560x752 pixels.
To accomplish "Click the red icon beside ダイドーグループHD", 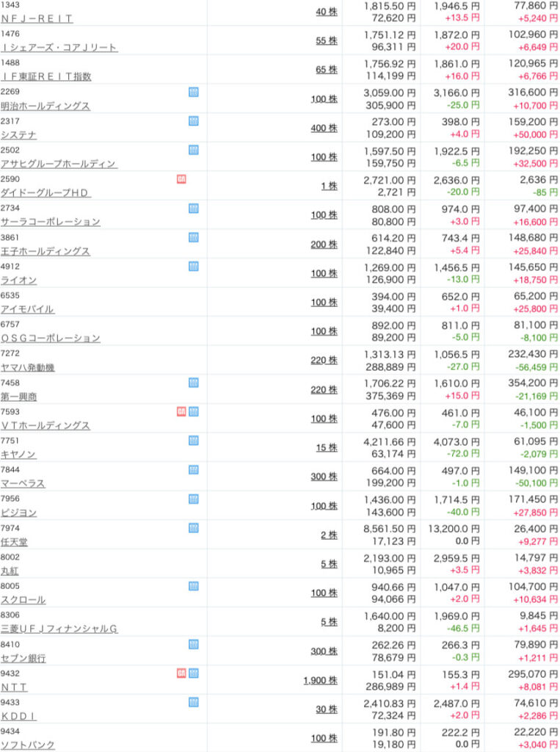I will 181,179.
